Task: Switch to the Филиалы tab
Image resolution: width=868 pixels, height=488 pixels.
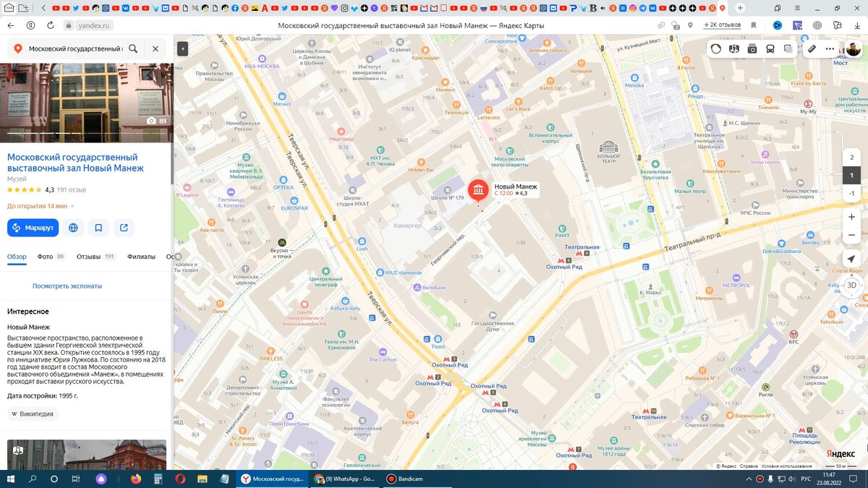Action: 141,256
